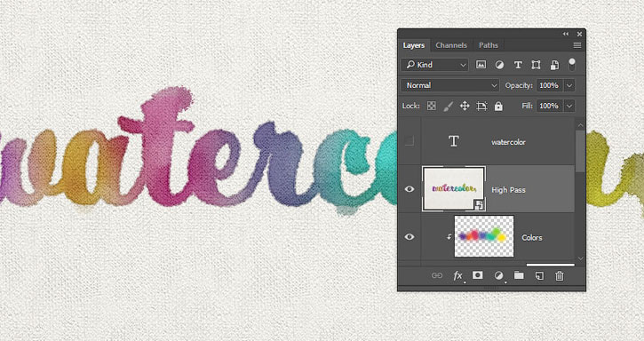Select the Layers tab
644x341 pixels.
click(x=414, y=45)
